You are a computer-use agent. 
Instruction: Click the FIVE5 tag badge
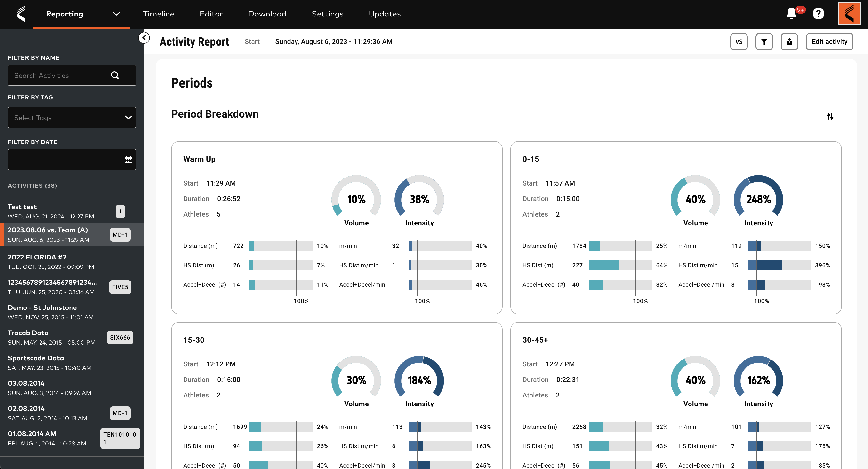(x=120, y=287)
